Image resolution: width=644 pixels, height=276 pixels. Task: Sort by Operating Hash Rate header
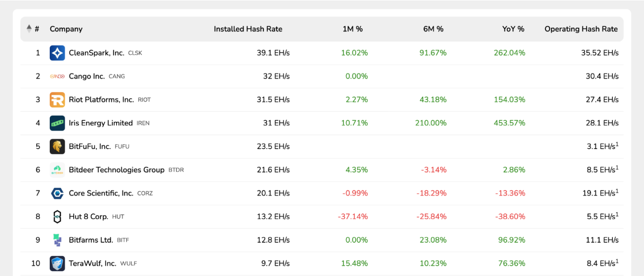click(581, 29)
